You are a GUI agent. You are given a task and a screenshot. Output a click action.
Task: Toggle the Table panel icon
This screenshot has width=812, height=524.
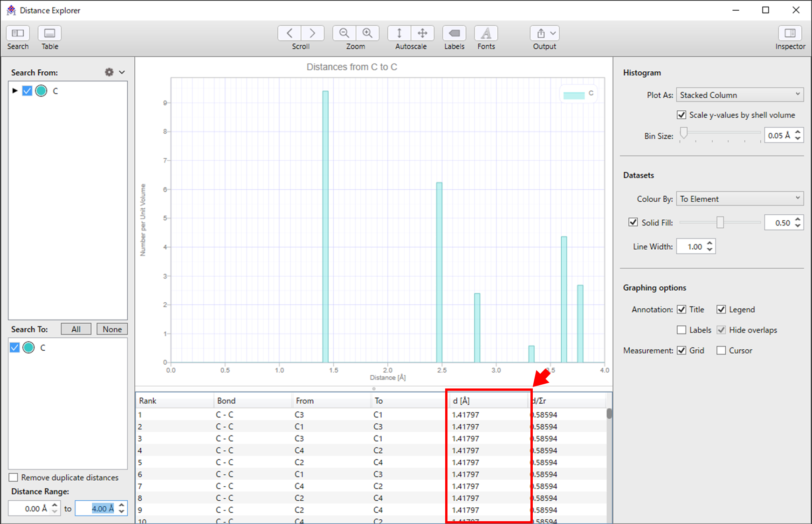point(49,34)
